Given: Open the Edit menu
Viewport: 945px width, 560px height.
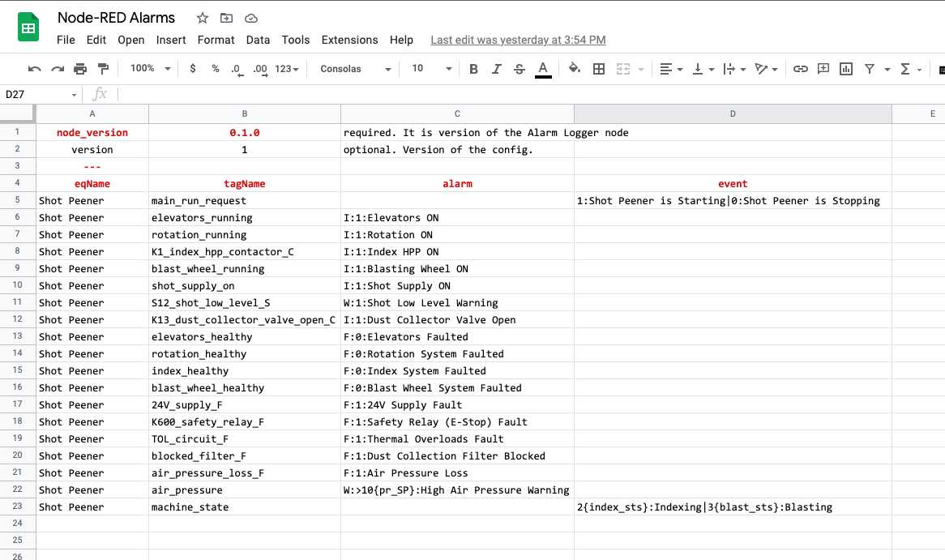Looking at the screenshot, I should pos(96,40).
